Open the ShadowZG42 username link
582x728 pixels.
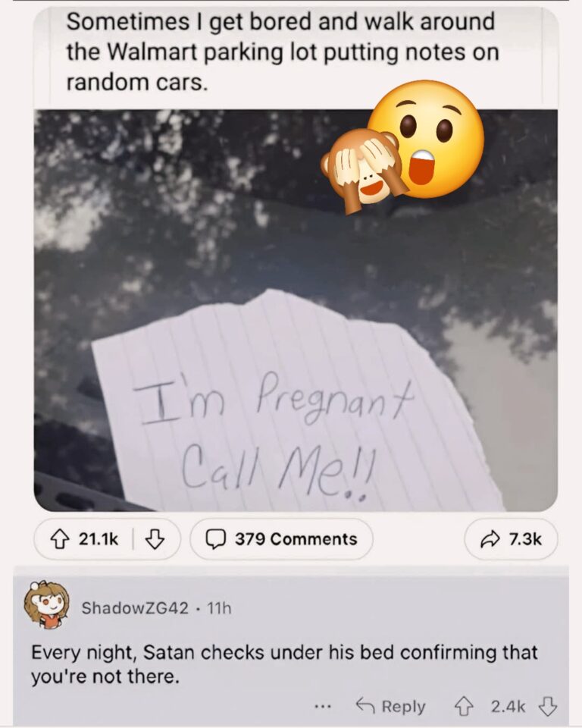[135, 607]
